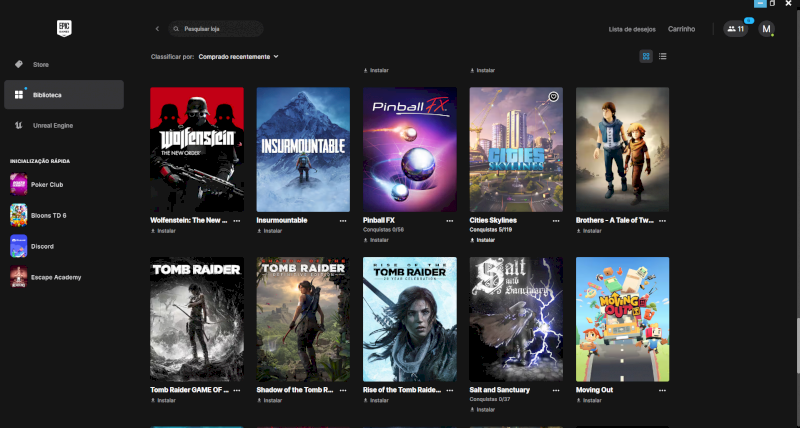The width and height of the screenshot is (800, 428).
Task: Open Unreal Engine in the sidebar
Action: tap(52, 125)
